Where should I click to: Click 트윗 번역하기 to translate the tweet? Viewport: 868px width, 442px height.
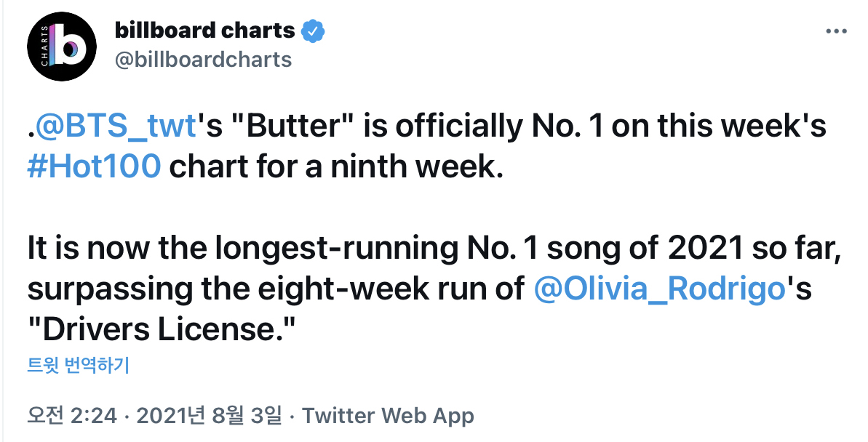pos(78,366)
